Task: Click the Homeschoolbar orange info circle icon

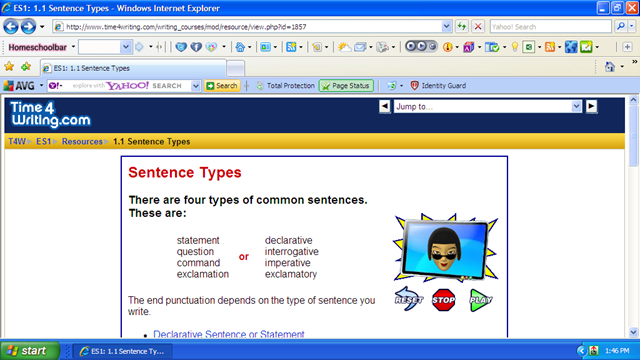Action: click(448, 47)
